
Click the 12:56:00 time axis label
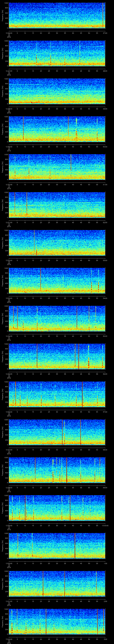(9, 412)
